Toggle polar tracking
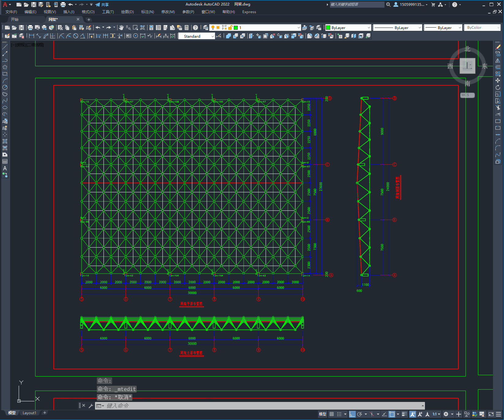The height and width of the screenshot is (420, 504). click(x=360, y=414)
